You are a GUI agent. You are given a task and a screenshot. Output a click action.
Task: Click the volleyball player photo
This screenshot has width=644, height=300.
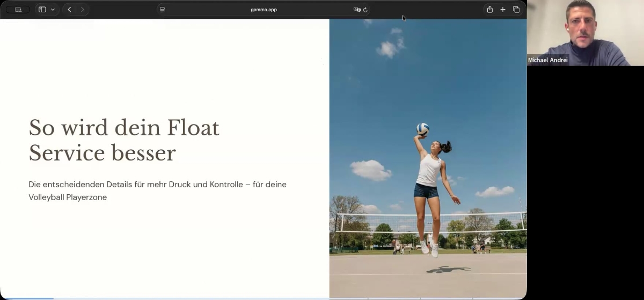[x=428, y=158]
